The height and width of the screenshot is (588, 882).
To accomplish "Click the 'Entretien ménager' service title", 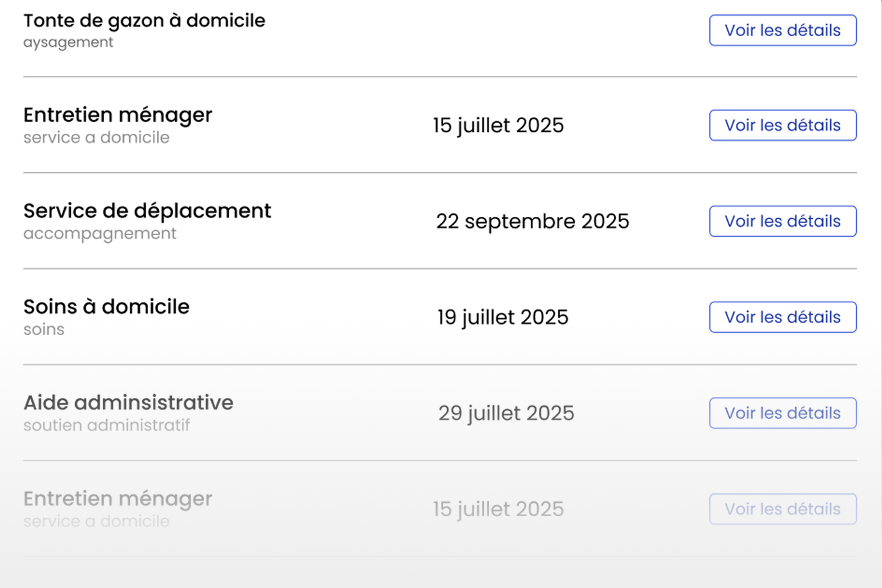I will pyautogui.click(x=118, y=115).
